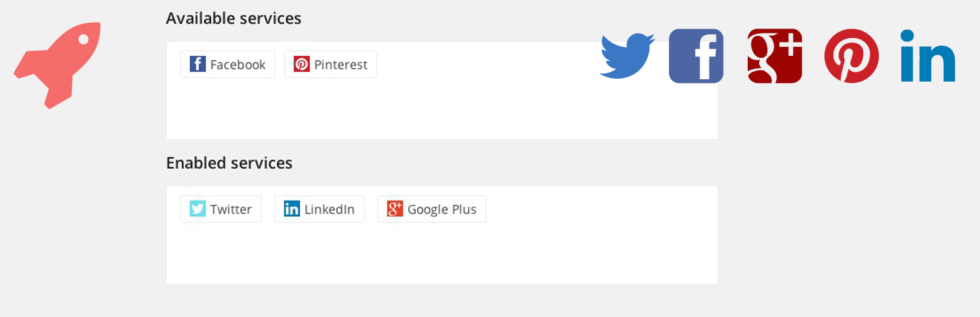
Task: Click the large Pinterest logo icon
Action: tap(851, 56)
